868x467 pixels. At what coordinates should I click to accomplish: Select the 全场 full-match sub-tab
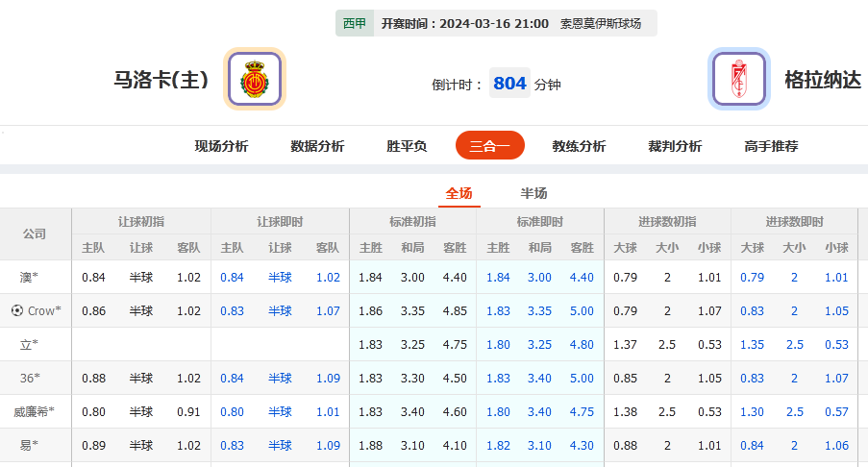point(459,193)
